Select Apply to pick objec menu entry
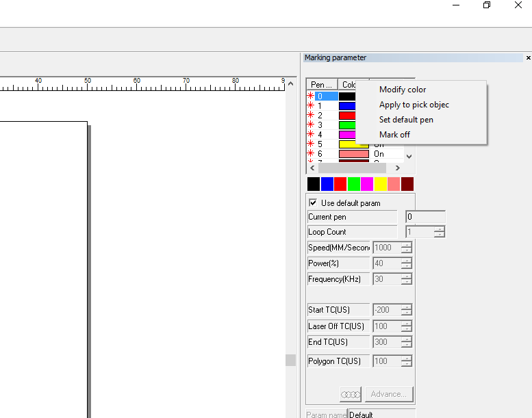This screenshot has height=418, width=532. pos(414,105)
